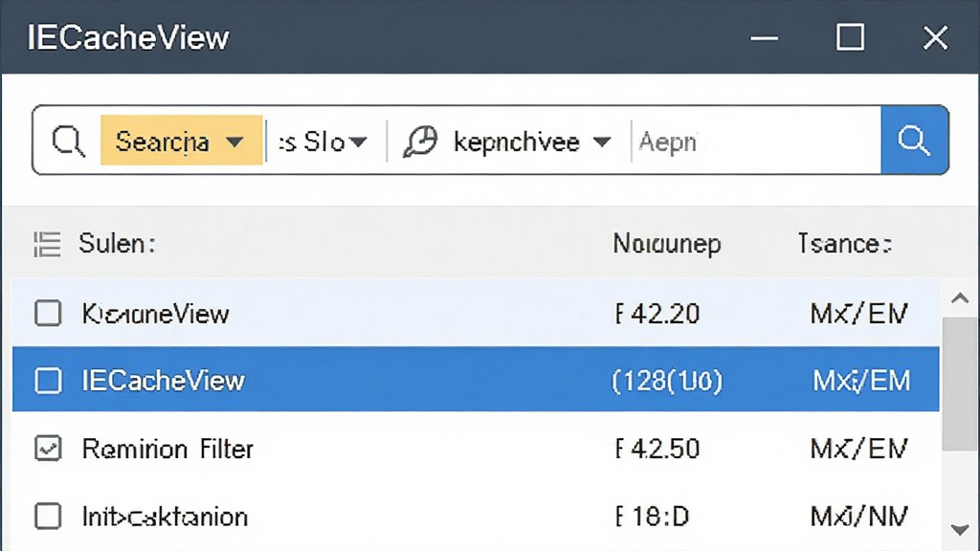Tick the Init>caktanion row checkbox

[48, 517]
